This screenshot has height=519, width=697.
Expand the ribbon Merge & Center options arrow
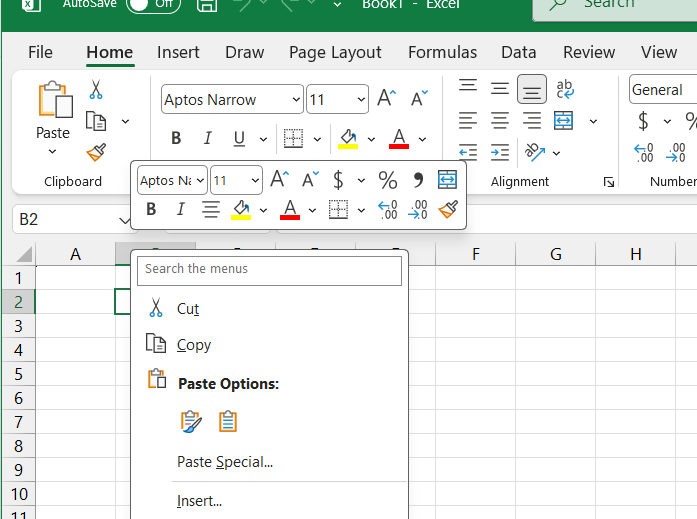[593, 121]
